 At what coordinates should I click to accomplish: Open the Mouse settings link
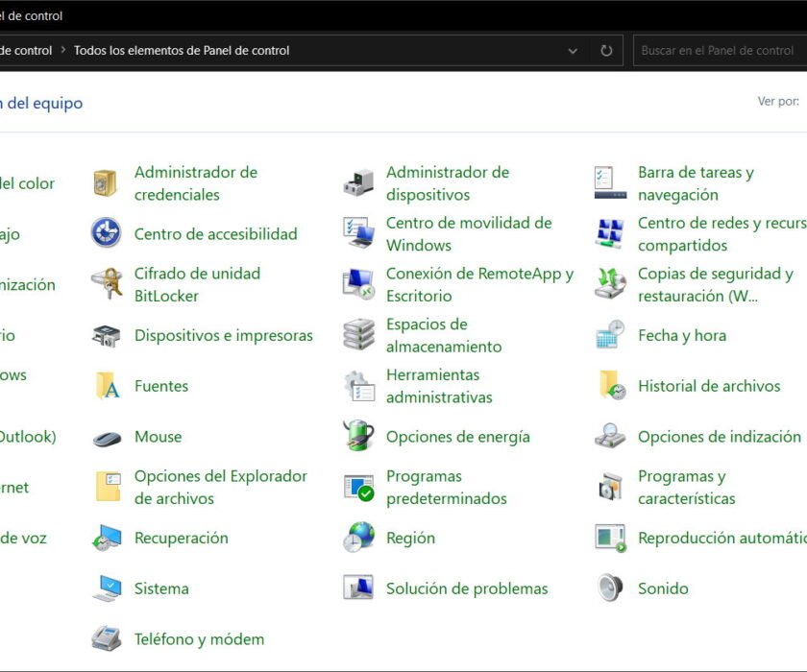click(158, 437)
